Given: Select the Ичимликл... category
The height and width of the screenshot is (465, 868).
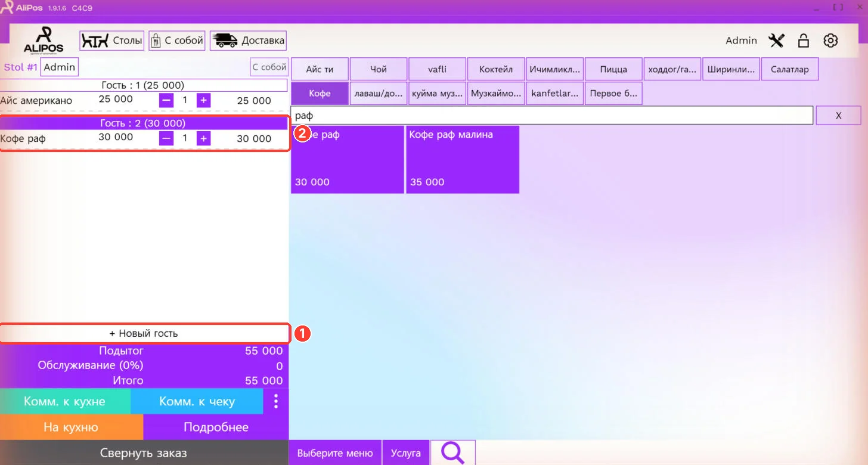Looking at the screenshot, I should (554, 69).
